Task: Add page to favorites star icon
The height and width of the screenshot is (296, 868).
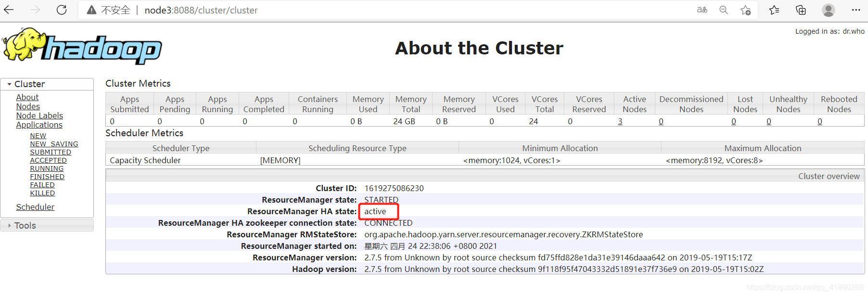Action: 745,10
